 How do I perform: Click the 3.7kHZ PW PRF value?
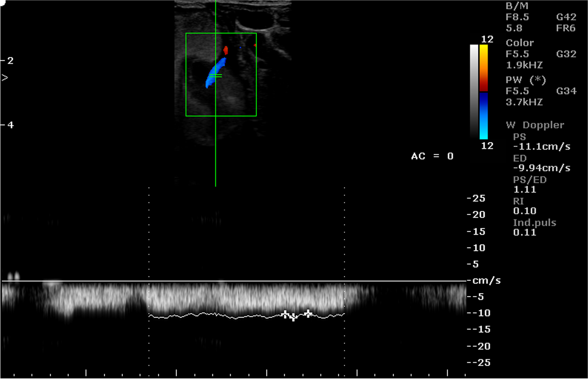pos(524,102)
